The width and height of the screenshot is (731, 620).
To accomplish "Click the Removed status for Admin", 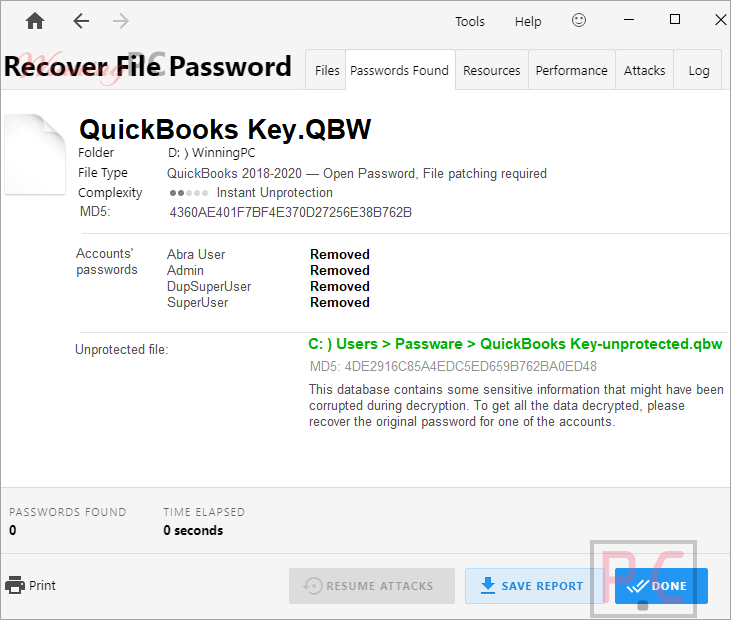I will [x=340, y=270].
